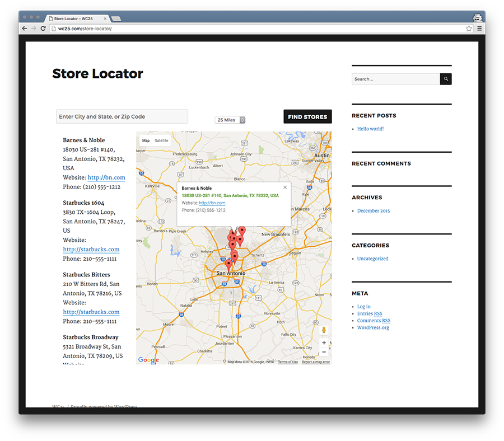
Task: Submit search with the magnifier button
Action: click(x=446, y=79)
